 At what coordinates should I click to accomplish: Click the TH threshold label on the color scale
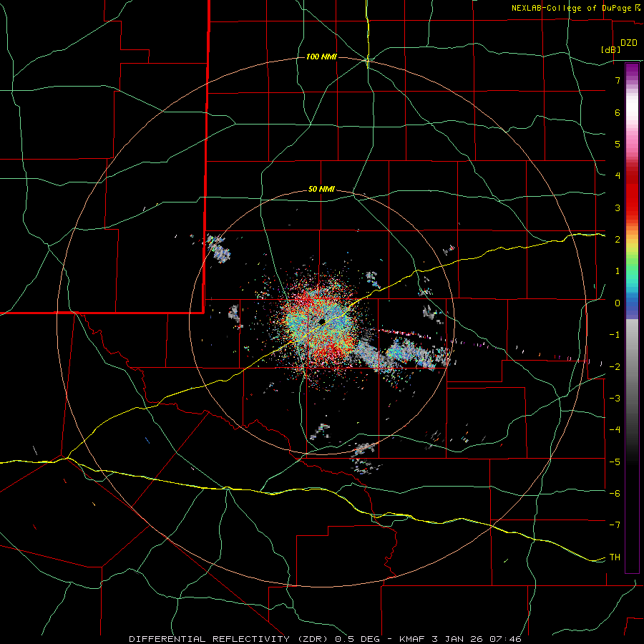615,557
